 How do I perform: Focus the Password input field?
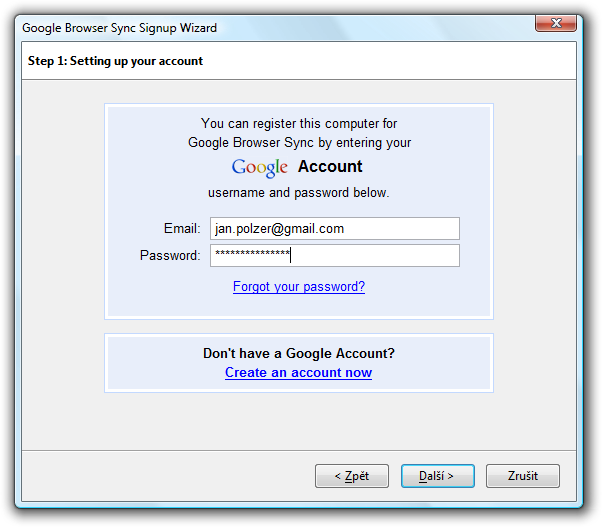(334, 255)
